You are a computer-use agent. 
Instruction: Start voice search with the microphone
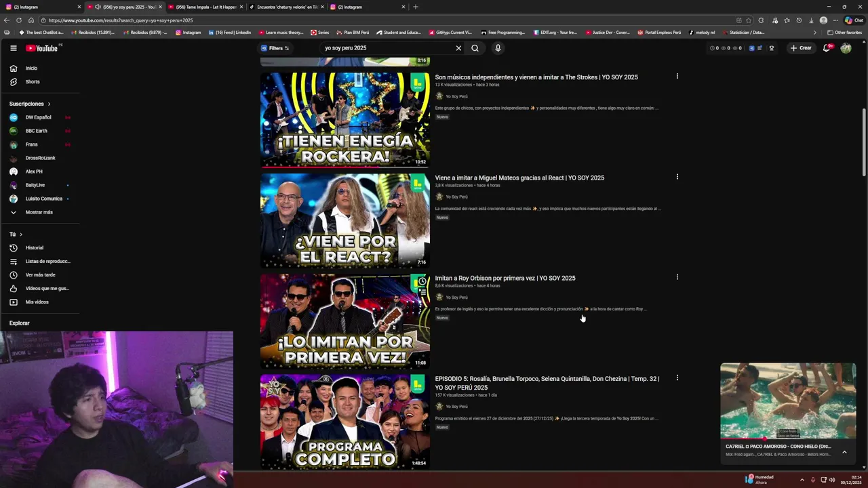tap(498, 48)
